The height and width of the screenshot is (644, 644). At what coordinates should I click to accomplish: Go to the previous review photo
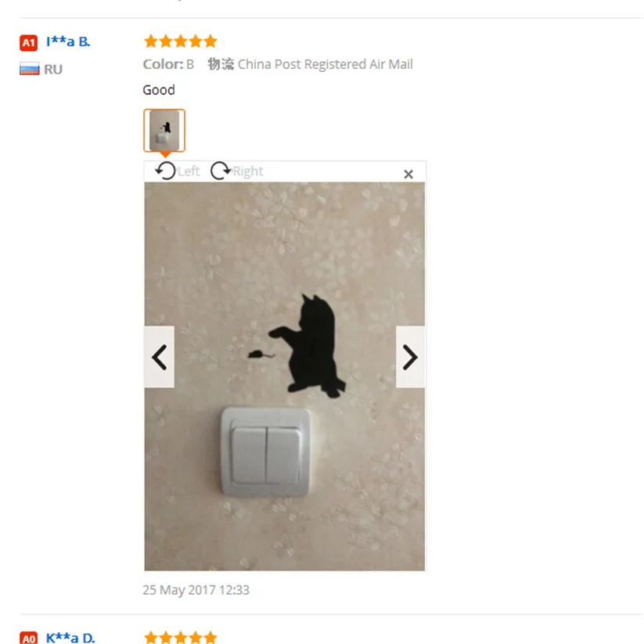click(x=159, y=357)
